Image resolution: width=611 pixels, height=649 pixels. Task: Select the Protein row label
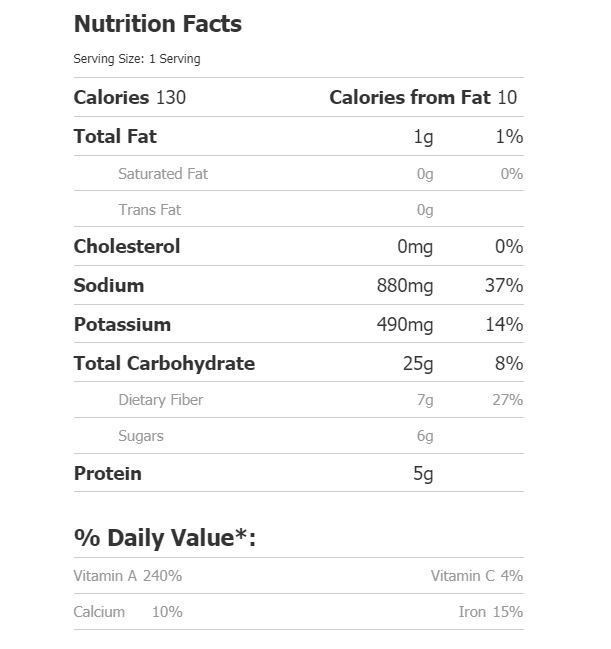(108, 473)
